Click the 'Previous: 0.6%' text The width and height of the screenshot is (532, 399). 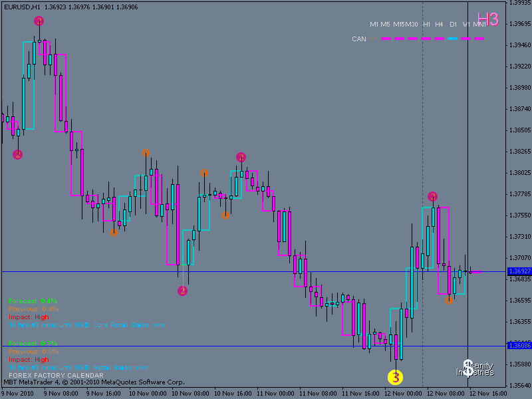tap(34, 352)
